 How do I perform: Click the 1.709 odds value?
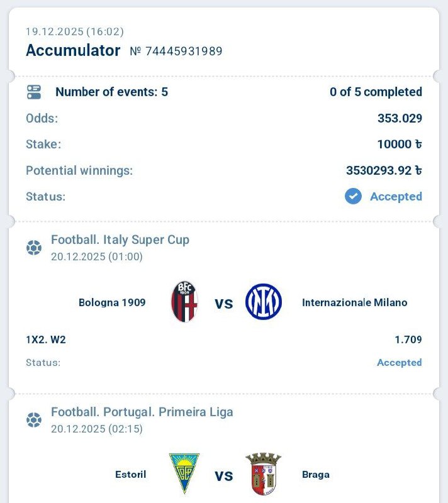[x=408, y=340]
